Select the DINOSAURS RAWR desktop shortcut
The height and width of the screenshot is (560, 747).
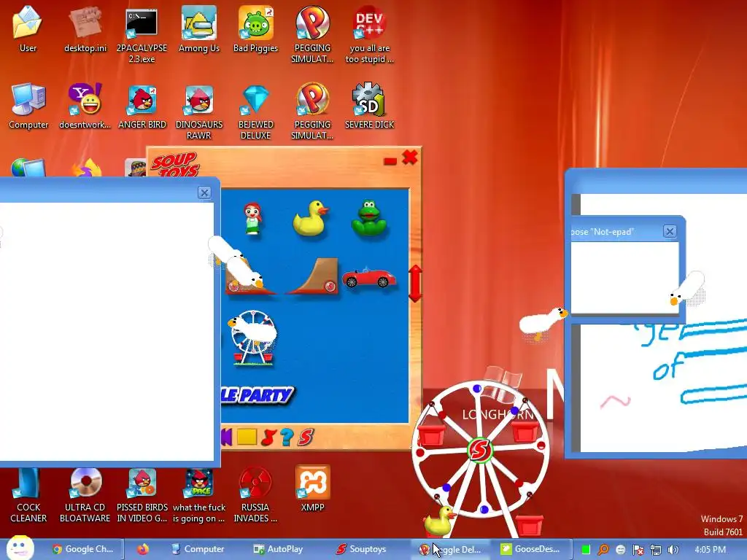click(x=198, y=111)
